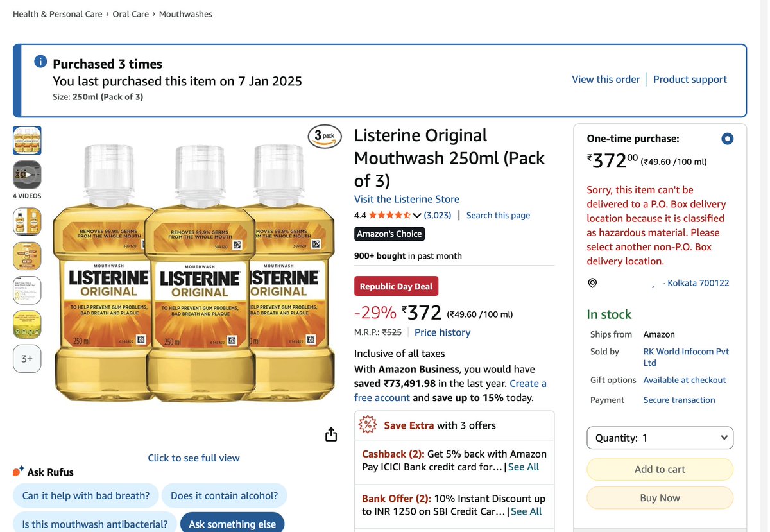The image size is (770, 532).
Task: Open the Quantity dropdown
Action: pos(660,438)
